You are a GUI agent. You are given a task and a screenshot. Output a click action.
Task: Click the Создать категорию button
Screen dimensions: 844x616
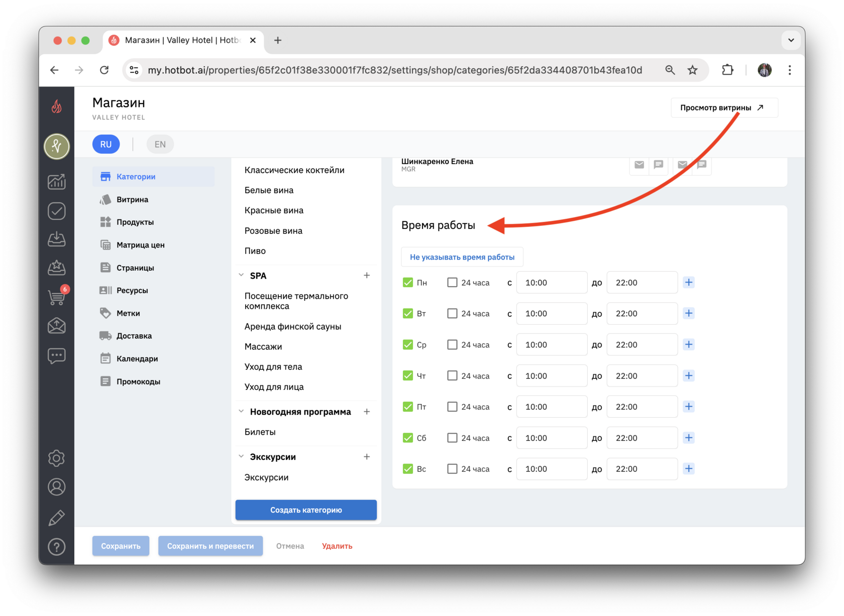pyautogui.click(x=306, y=510)
